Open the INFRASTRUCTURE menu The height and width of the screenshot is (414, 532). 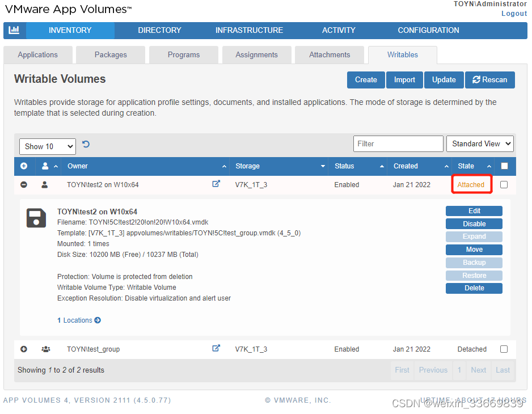[249, 30]
